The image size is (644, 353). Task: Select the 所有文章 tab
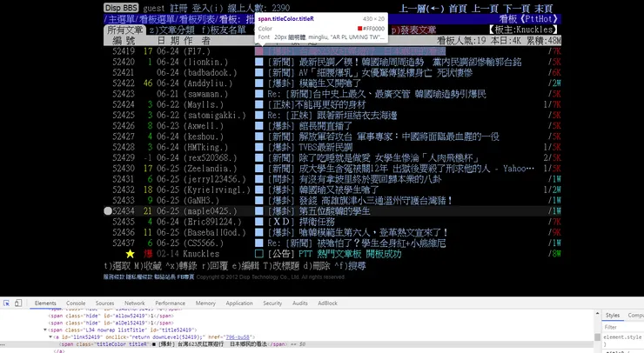[x=124, y=30]
